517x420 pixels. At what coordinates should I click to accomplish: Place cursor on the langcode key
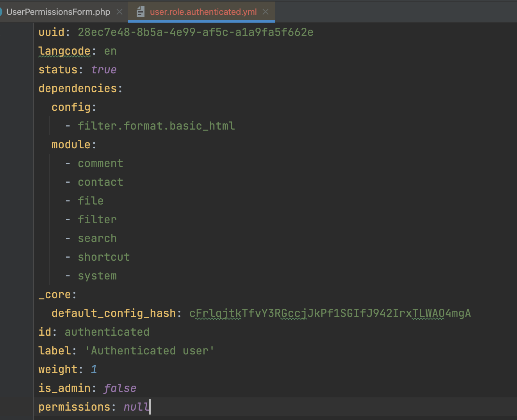point(64,51)
